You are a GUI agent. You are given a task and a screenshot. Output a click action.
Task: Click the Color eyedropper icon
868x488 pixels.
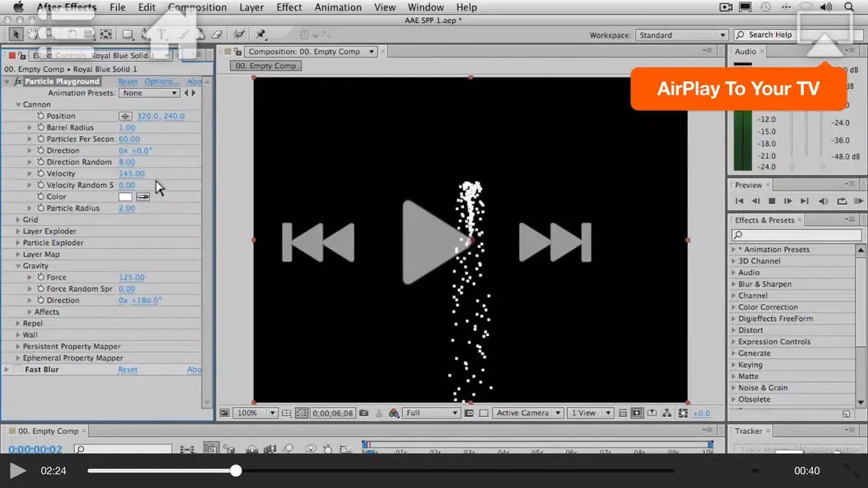[x=143, y=196]
